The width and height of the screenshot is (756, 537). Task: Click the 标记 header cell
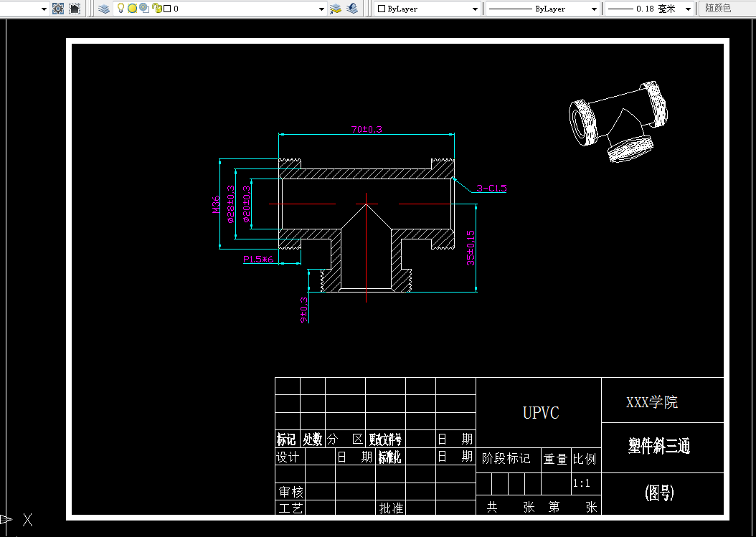[x=286, y=439]
